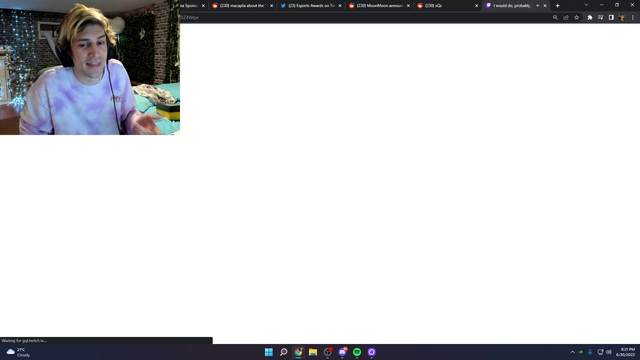This screenshot has width=640, height=360.
Task: Open Chrome from the taskbar
Action: [298, 352]
